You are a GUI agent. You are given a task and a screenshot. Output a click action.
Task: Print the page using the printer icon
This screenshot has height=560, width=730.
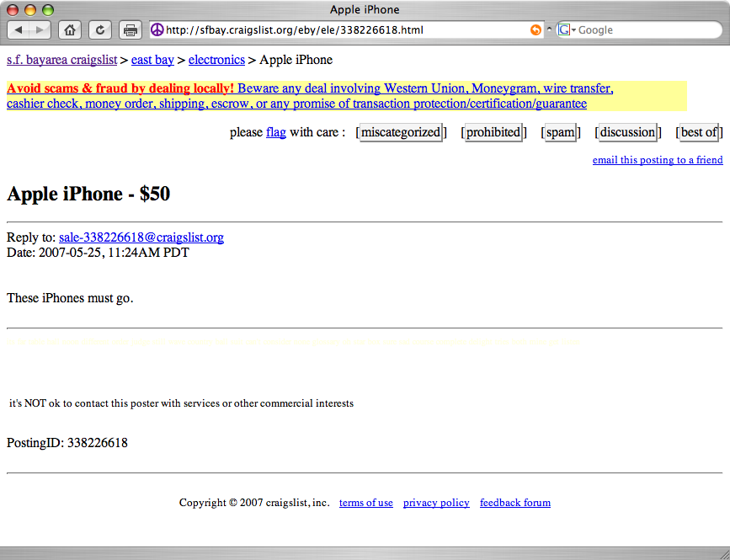(x=131, y=30)
